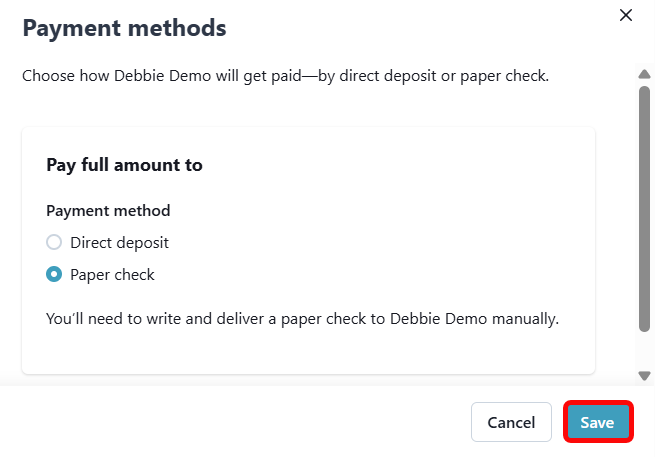Click the Direct deposit label text
This screenshot has width=655, height=457.
pyautogui.click(x=119, y=242)
